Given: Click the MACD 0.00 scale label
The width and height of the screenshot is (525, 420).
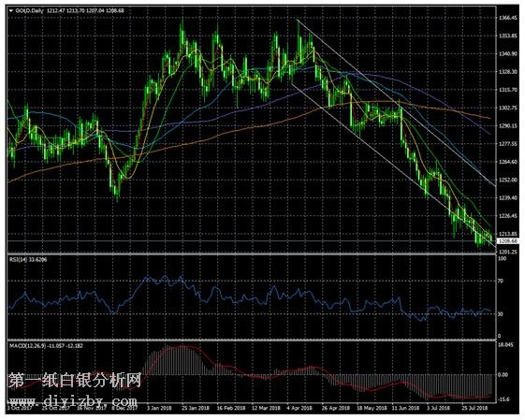Looking at the screenshot, I should (x=503, y=375).
